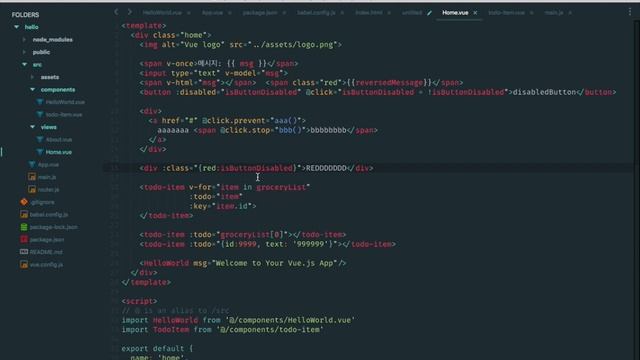This screenshot has height=360, width=640.
Task: Close the index.html tab
Action: (389, 13)
